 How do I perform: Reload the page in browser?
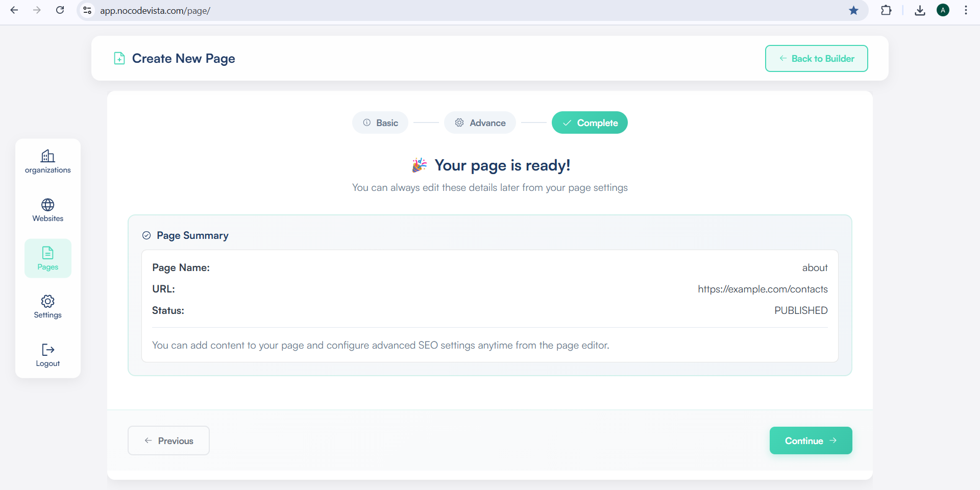60,10
